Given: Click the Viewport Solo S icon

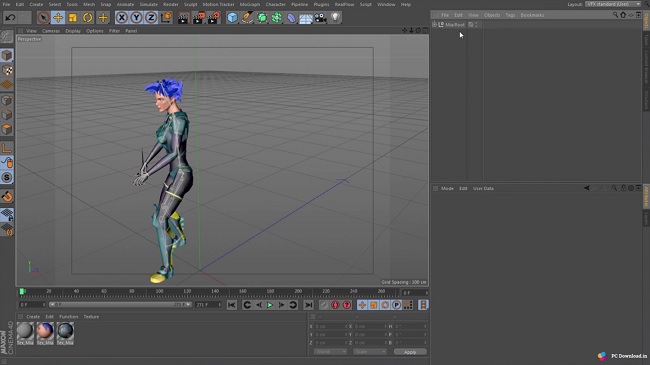Looking at the screenshot, I should point(7,178).
